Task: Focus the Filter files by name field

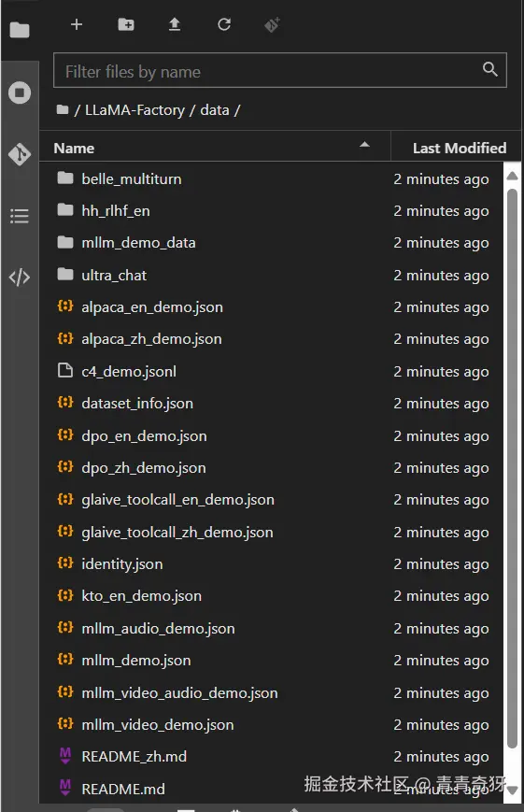Action: pos(279,70)
